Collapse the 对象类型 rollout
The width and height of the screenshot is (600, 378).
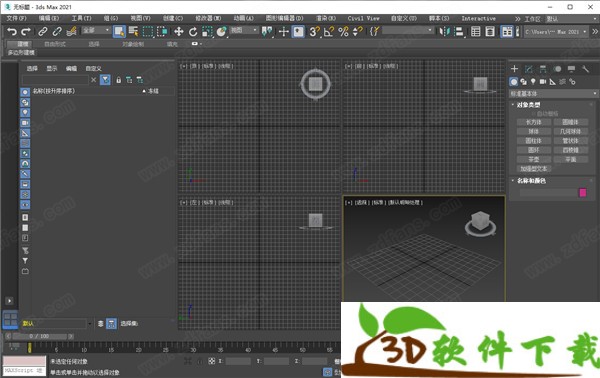[x=528, y=105]
